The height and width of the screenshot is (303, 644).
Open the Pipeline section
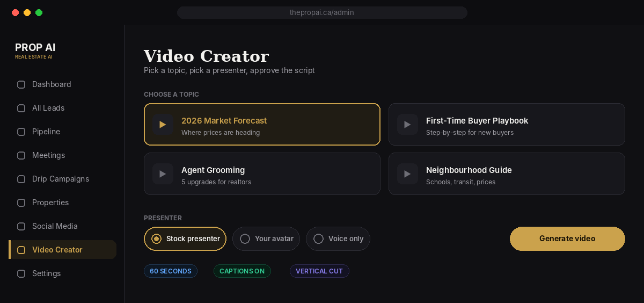[x=63, y=132]
